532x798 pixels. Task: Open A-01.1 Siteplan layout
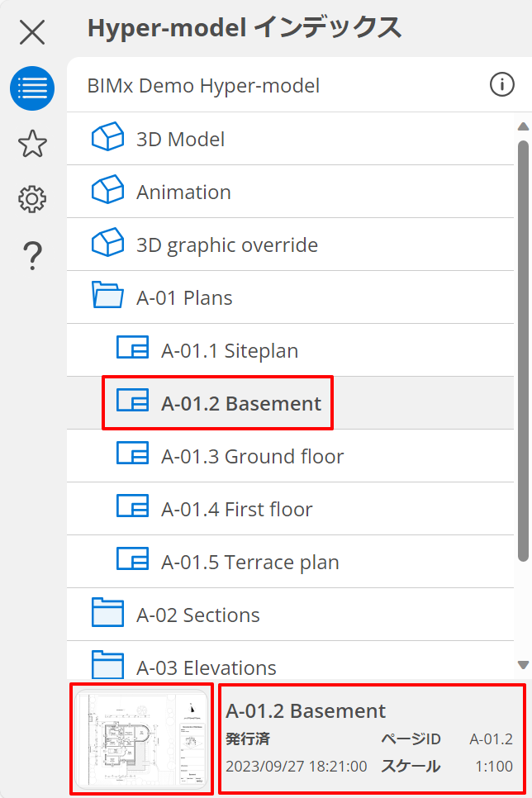(229, 350)
